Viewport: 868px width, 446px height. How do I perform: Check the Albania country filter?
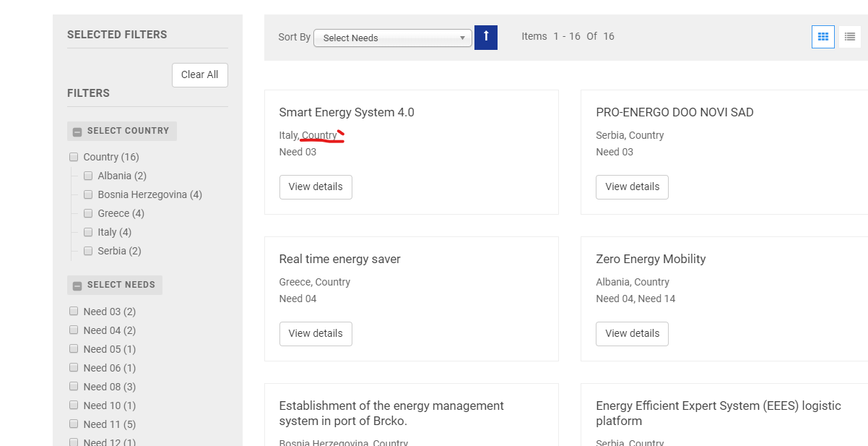click(88, 176)
